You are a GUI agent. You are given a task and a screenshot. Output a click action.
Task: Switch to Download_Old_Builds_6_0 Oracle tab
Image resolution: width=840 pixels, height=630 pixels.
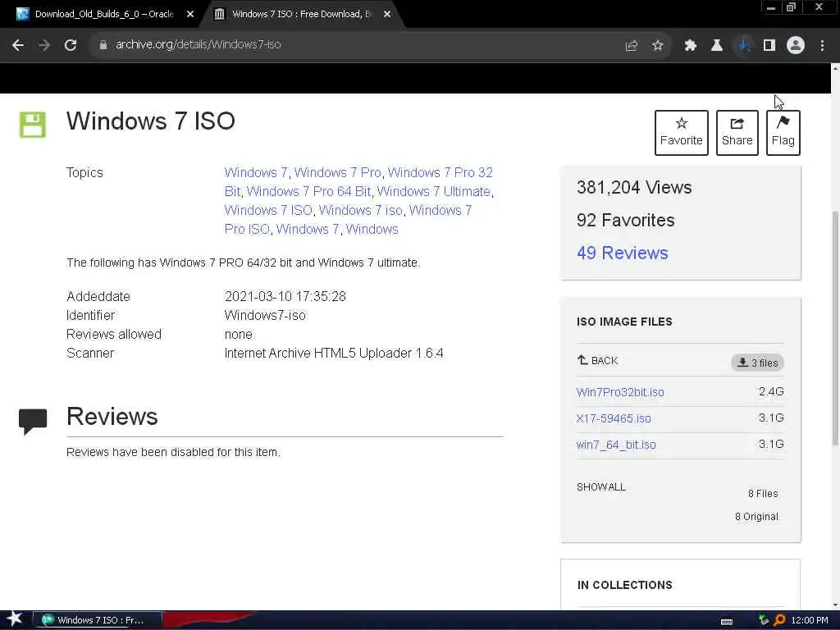point(104,14)
